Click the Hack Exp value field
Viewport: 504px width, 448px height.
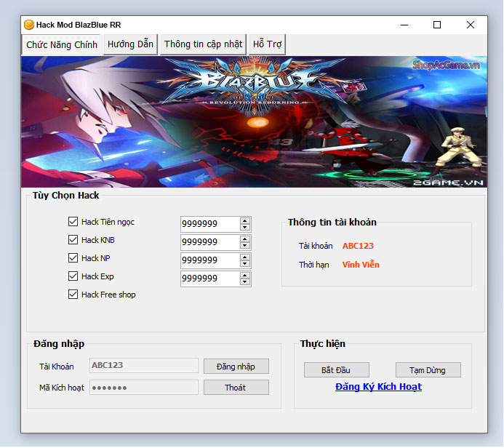(210, 279)
